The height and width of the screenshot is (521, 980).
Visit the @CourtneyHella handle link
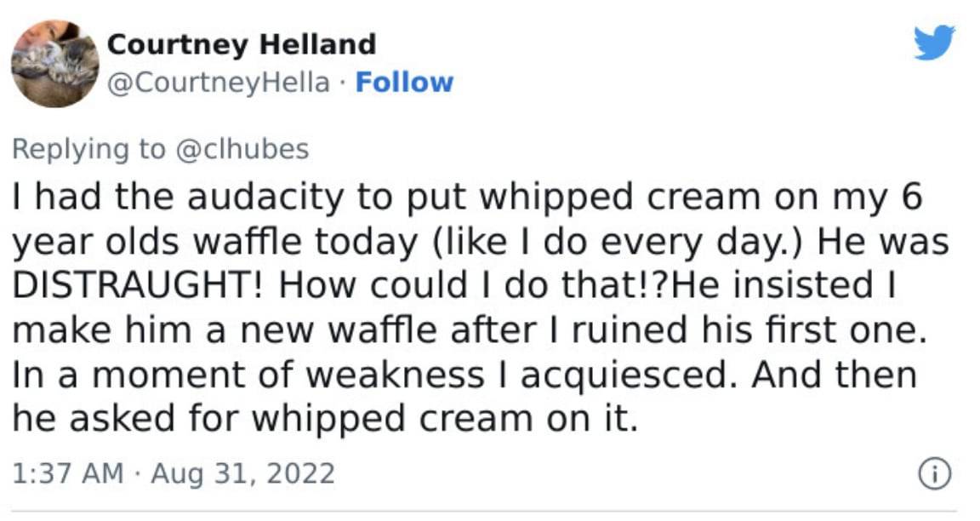218,83
